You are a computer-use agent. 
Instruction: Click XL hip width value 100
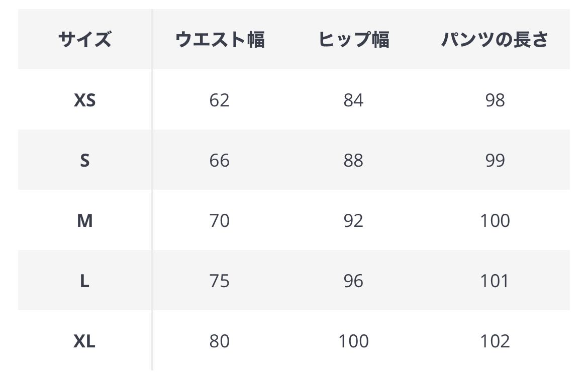pyautogui.click(x=353, y=341)
